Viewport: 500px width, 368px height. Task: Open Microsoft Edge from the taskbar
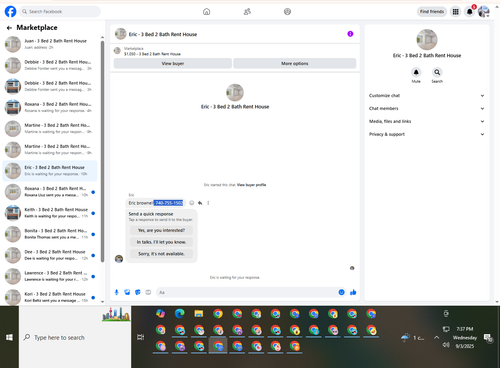[180, 314]
